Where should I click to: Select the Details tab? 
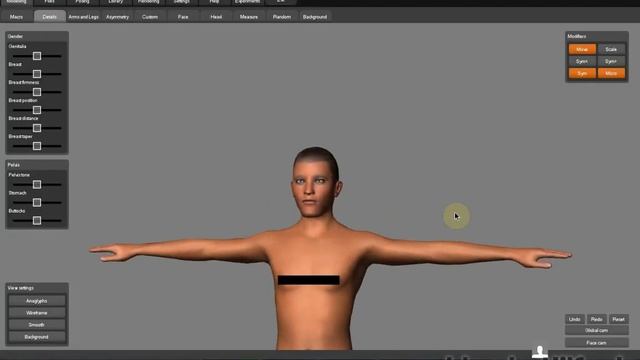[x=49, y=17]
